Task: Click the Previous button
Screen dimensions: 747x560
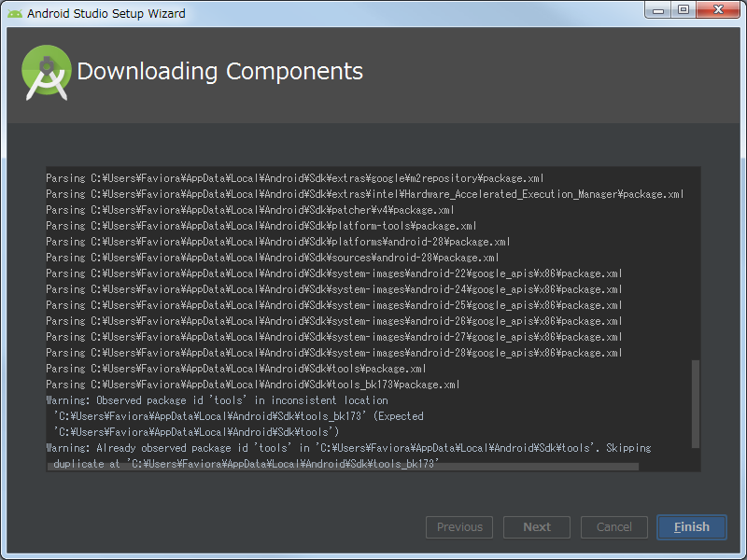Action: pos(459,527)
